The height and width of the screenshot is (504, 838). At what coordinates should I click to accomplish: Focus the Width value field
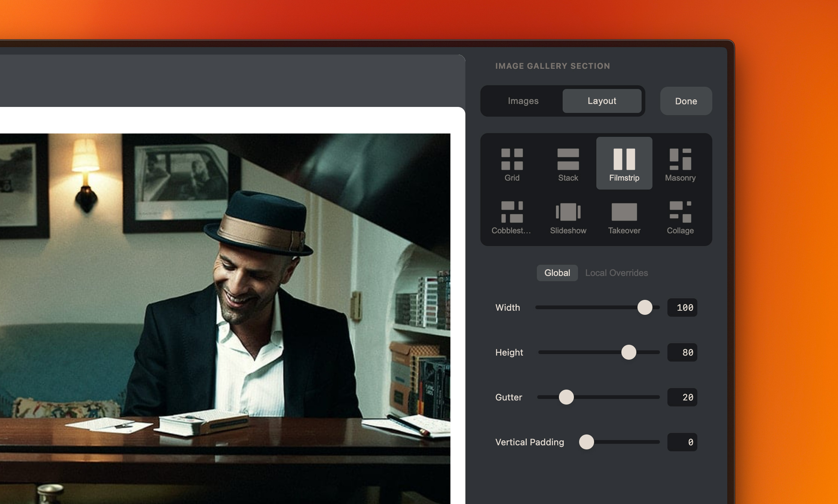682,307
